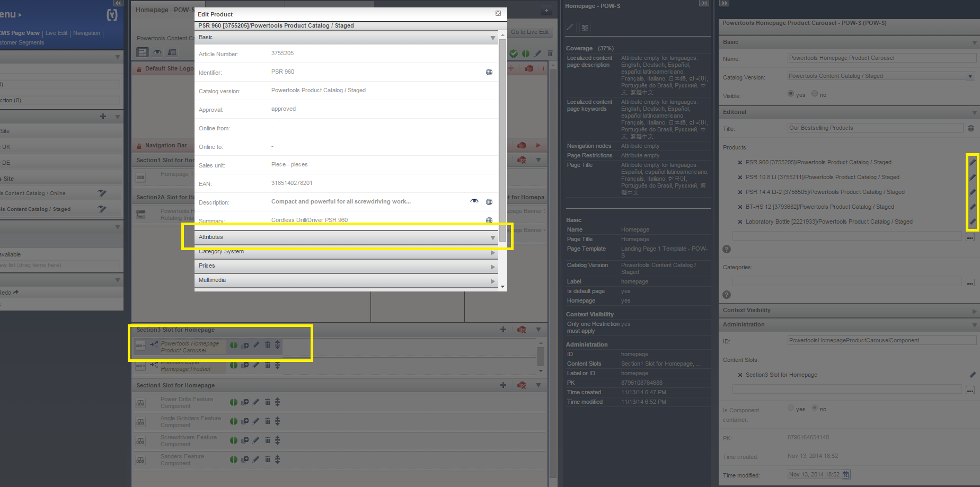The height and width of the screenshot is (487, 980).
Task: Remove BT-HS 12 from Products list
Action: (x=740, y=207)
